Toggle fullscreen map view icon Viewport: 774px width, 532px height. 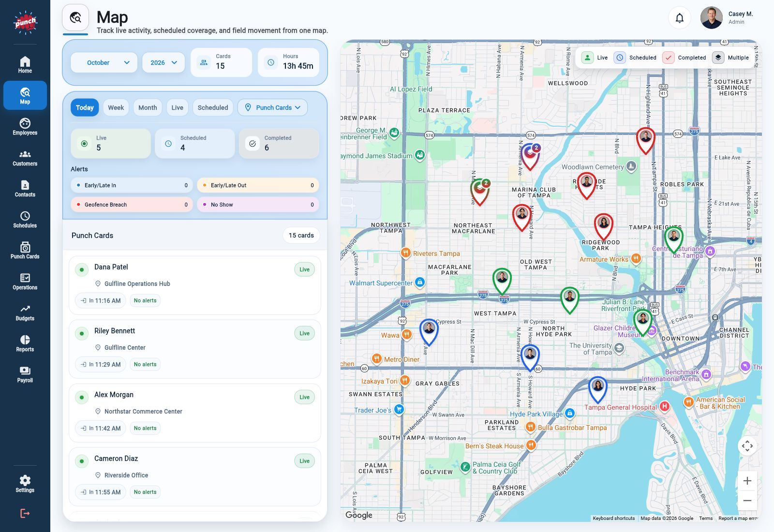tap(747, 446)
